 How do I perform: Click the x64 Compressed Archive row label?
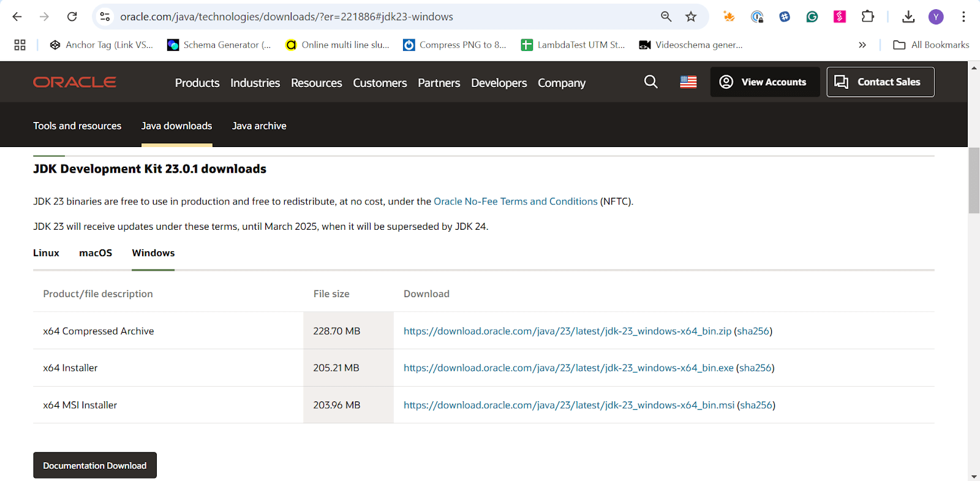click(99, 331)
